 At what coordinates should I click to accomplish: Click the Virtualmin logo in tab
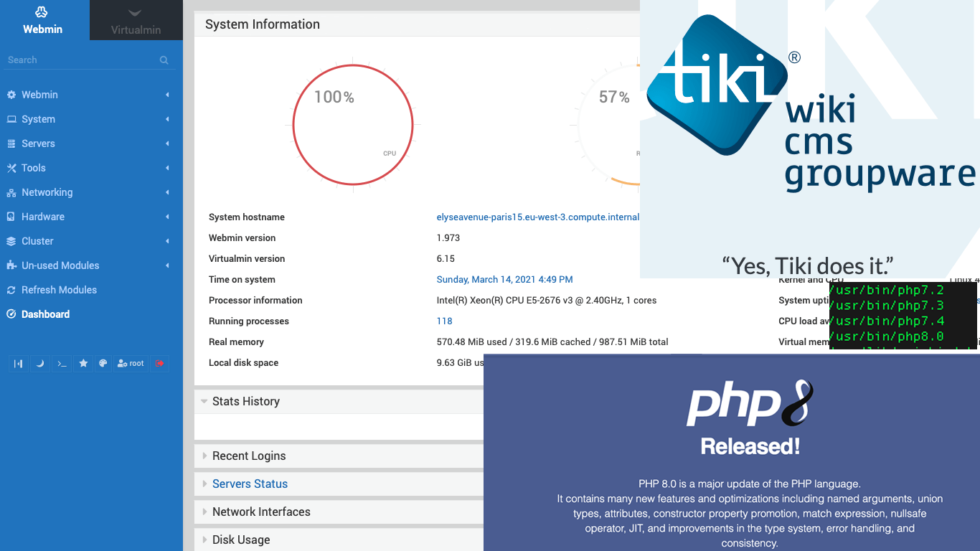pos(135,13)
